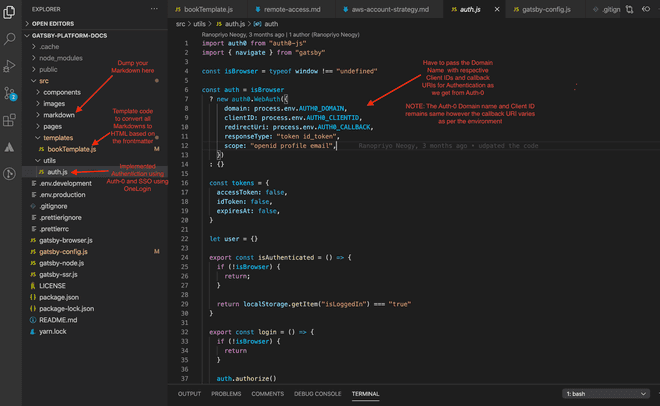Click the auth symbol in breadcrumb

point(271,24)
